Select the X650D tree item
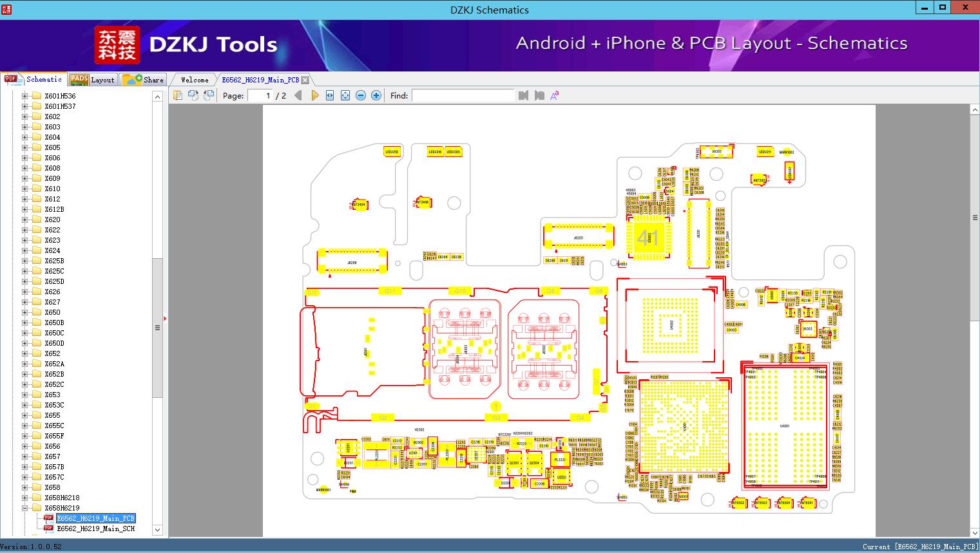 click(x=54, y=343)
